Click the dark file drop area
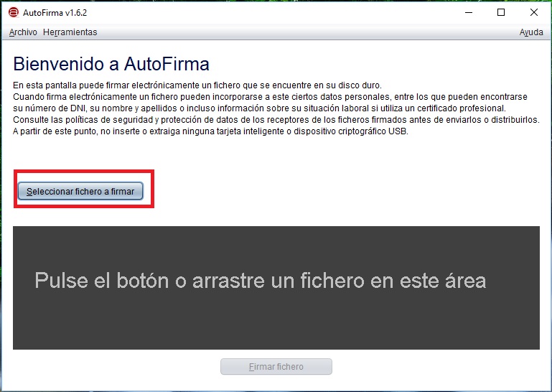Viewport: 552px width, 392px height. click(276, 288)
